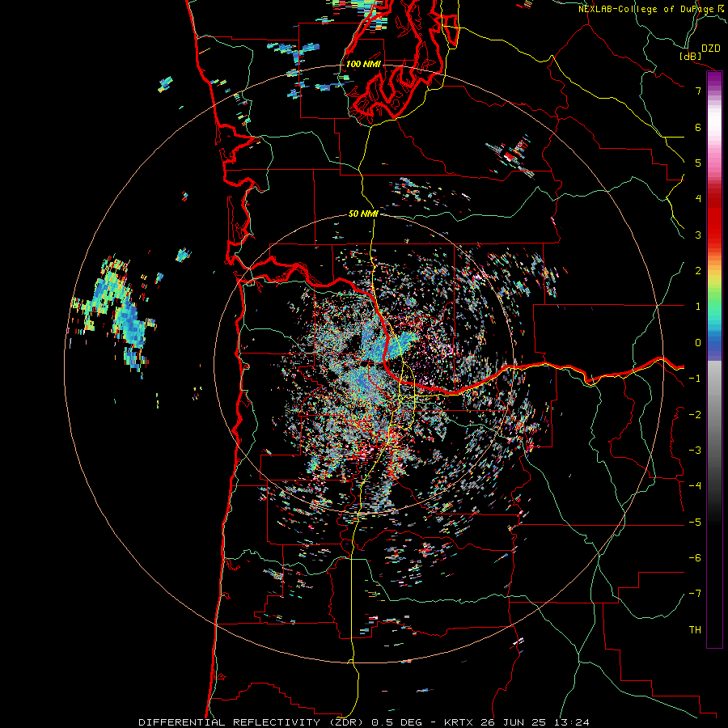This screenshot has width=728, height=728.
Task: Click the '1' value on color scale
Action: [x=698, y=307]
